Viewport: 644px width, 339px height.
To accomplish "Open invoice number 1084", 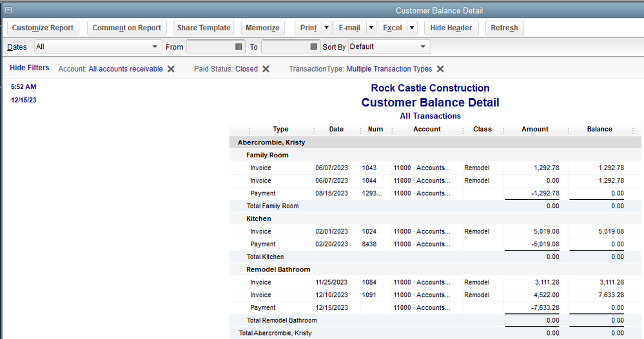I will (435, 282).
